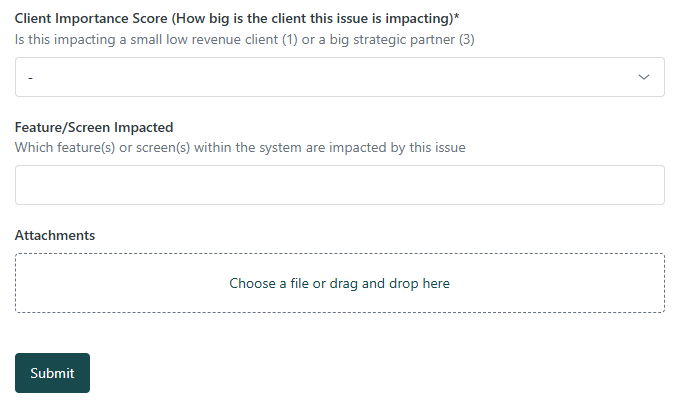Click the required asterisk after 'impacting)'
697x405 pixels.
click(457, 17)
